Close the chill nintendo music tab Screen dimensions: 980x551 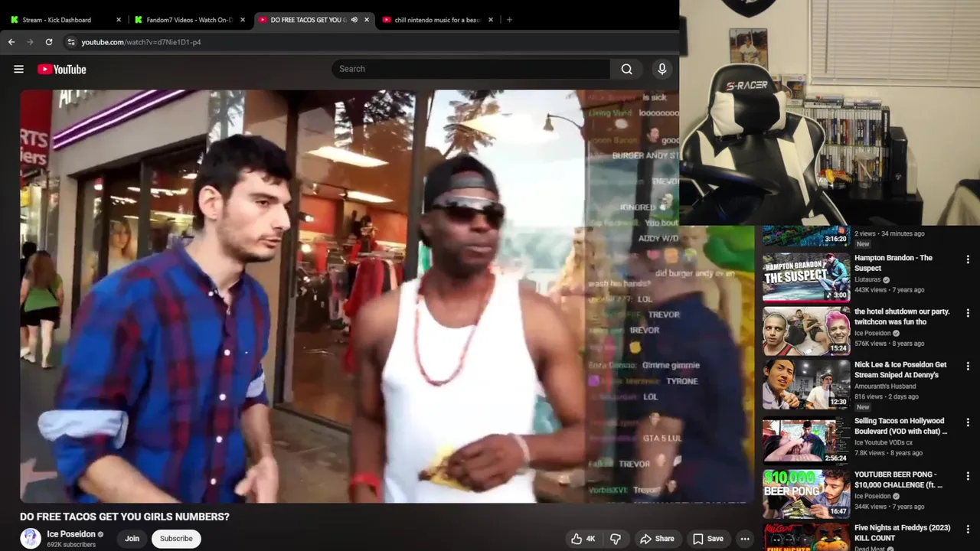pyautogui.click(x=491, y=20)
